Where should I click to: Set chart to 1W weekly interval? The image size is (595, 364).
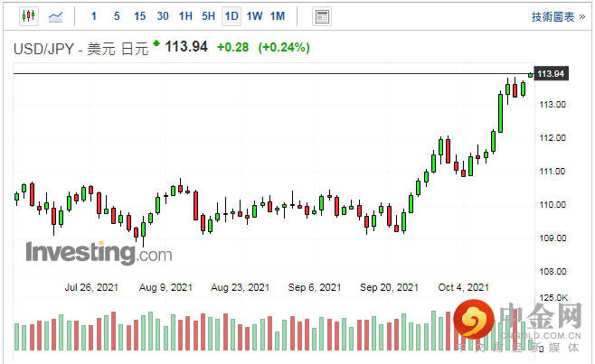tap(254, 16)
